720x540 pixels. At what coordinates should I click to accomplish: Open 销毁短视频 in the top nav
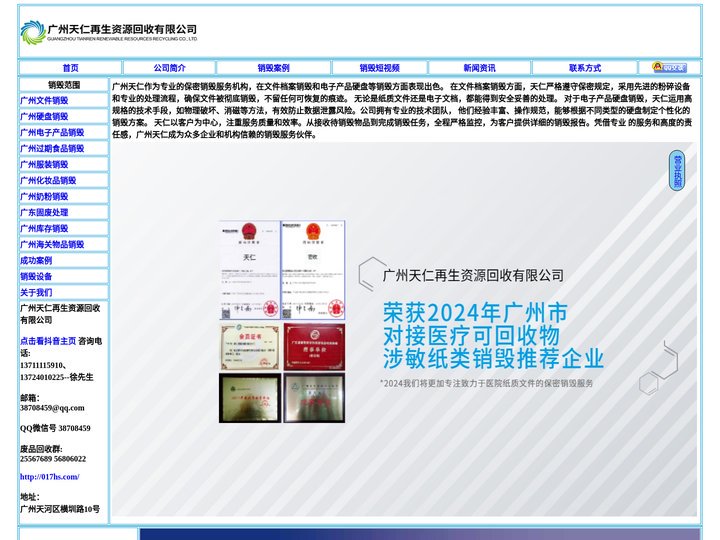(379, 68)
